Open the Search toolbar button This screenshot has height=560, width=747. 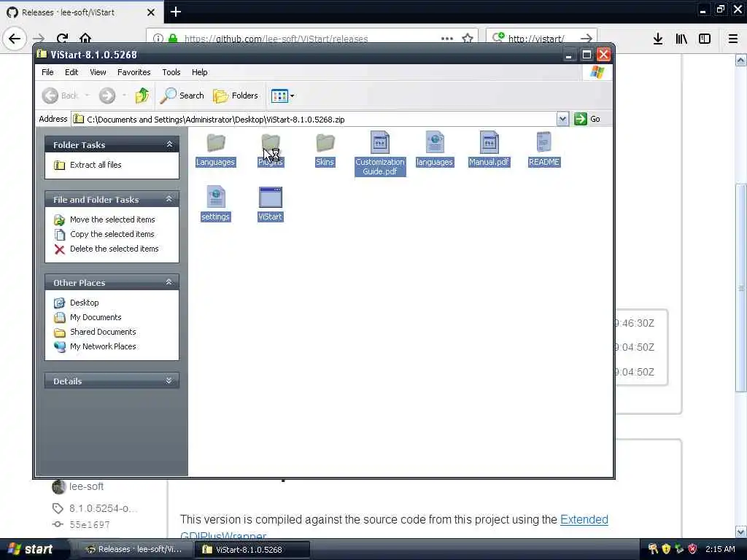pos(182,96)
